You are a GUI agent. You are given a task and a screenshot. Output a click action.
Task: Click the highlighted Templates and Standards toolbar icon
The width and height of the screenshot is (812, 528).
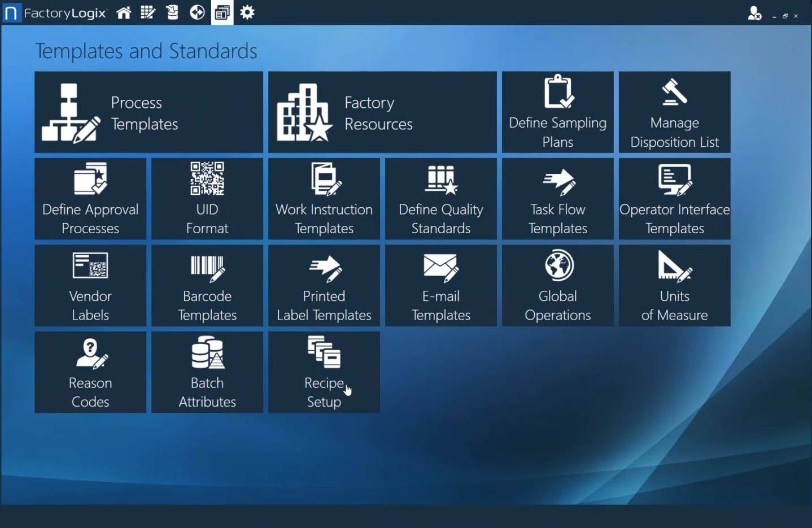pyautogui.click(x=222, y=12)
